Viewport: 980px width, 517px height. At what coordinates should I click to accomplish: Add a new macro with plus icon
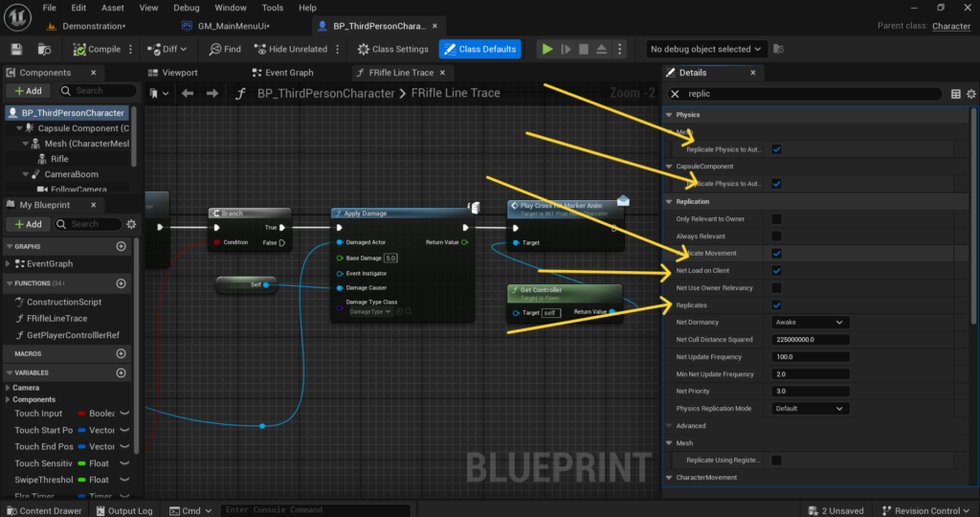point(122,353)
